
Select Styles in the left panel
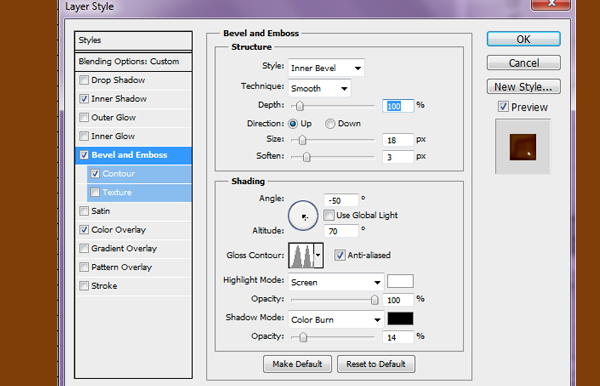point(133,40)
